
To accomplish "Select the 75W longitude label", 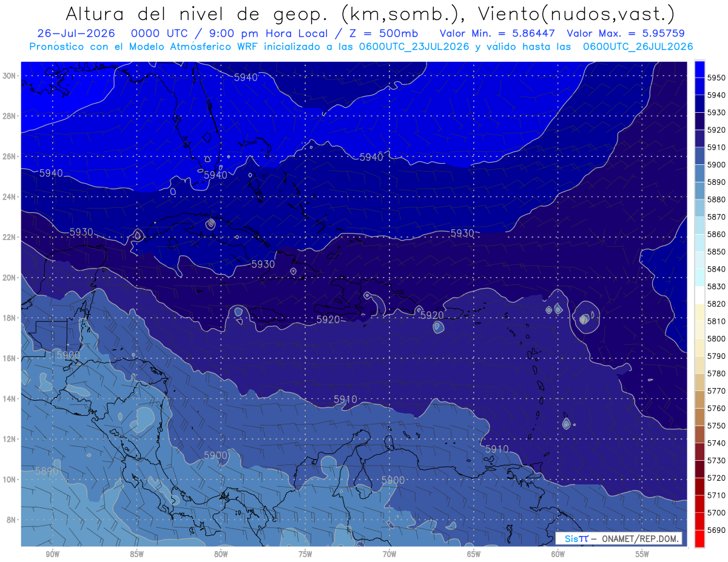I will 305,554.
